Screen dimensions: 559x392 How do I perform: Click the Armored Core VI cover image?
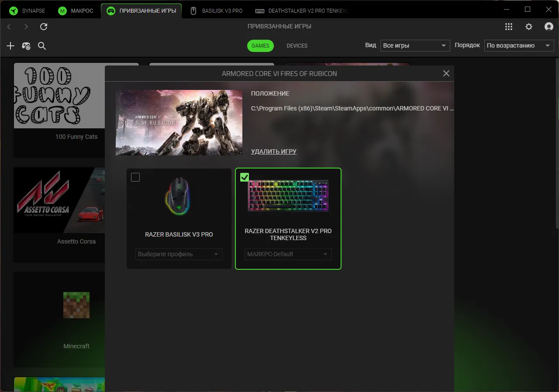179,123
